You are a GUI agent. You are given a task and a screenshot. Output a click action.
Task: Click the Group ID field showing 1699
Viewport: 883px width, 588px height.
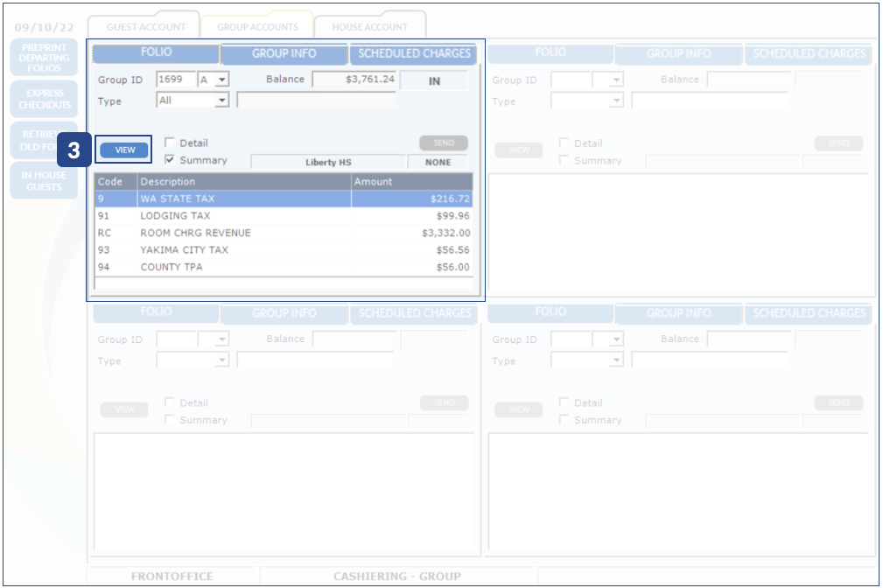pyautogui.click(x=176, y=80)
